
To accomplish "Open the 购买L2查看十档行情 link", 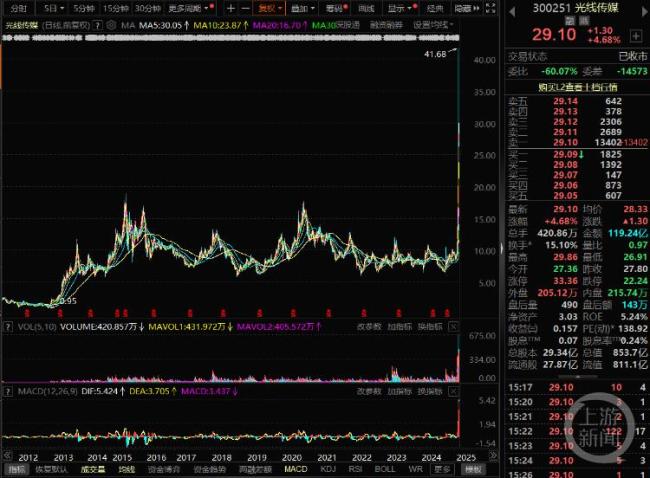I will [x=575, y=86].
